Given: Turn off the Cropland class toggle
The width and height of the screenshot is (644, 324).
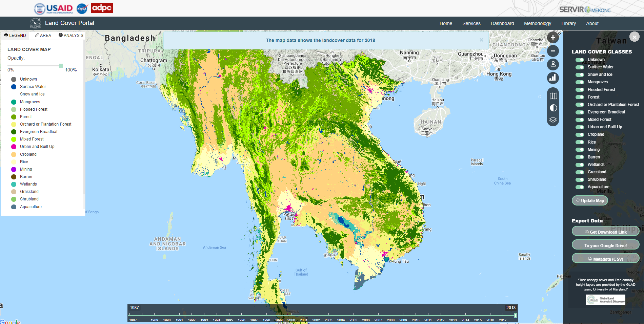Looking at the screenshot, I should click(580, 134).
